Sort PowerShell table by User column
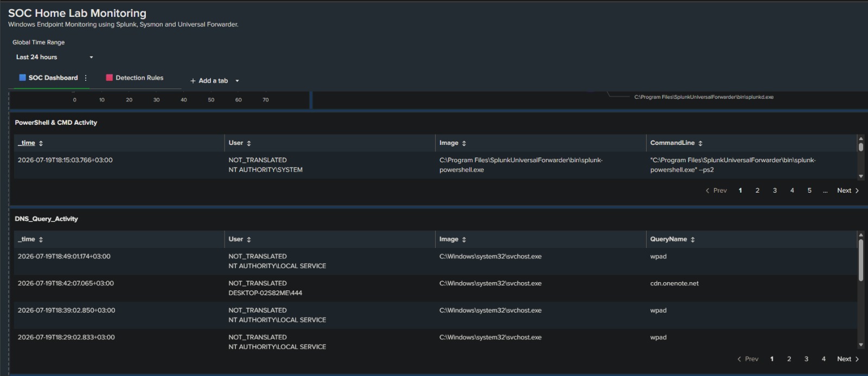 [x=240, y=143]
